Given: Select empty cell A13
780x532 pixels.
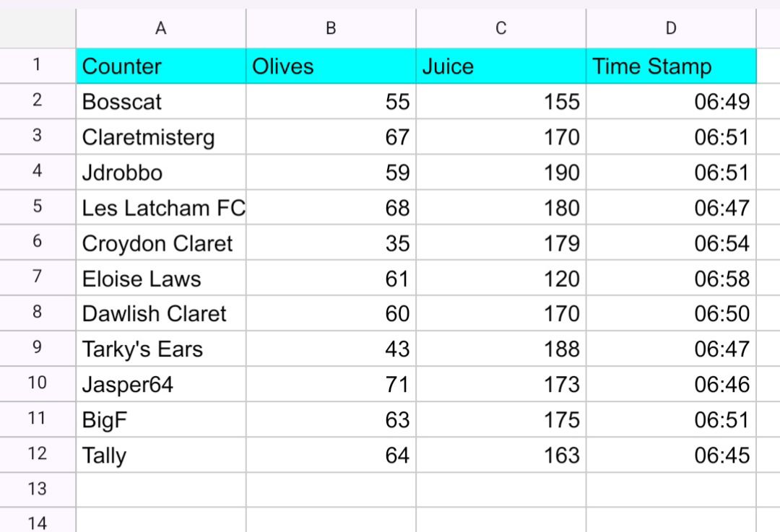Looking at the screenshot, I should point(160,489).
